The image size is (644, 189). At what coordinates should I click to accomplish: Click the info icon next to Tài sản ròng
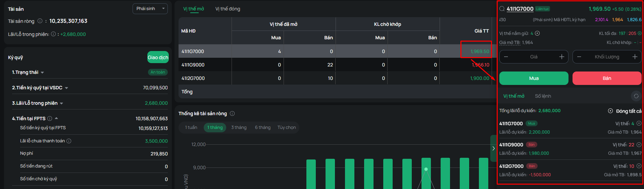click(40, 21)
